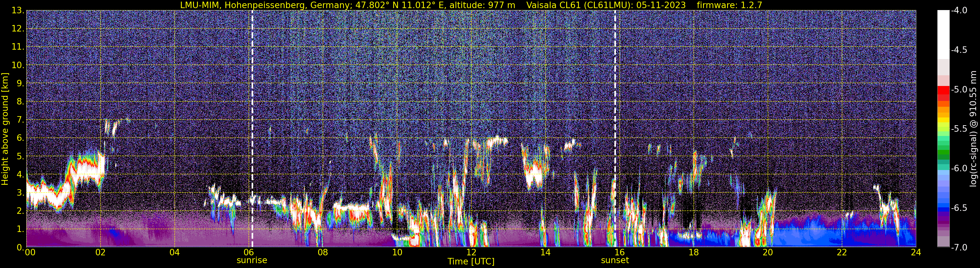
Task: Click the 'sunset' label below the time axis
Action: click(615, 260)
